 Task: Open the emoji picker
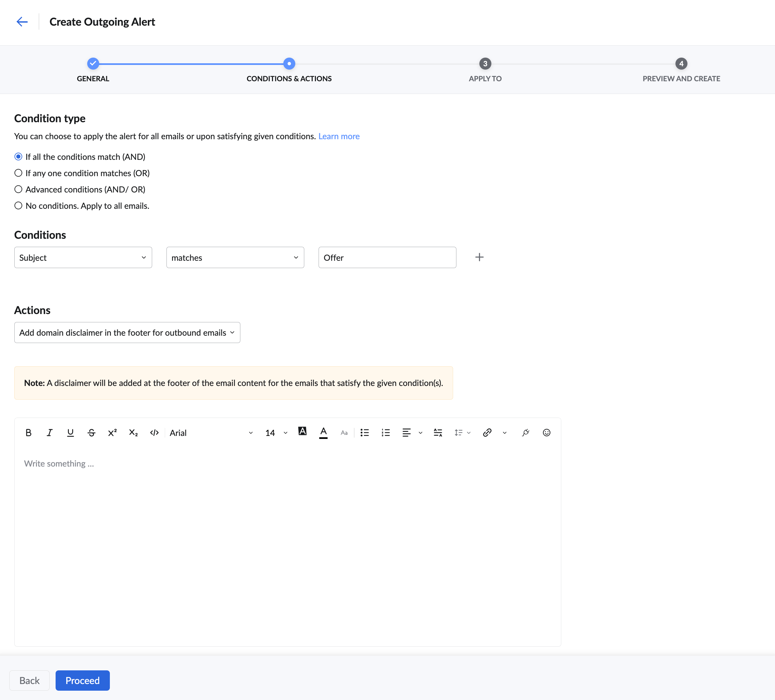click(546, 433)
